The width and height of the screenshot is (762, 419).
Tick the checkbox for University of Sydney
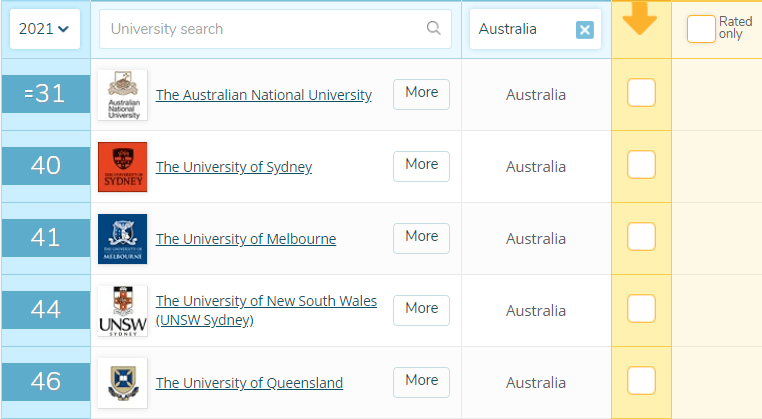click(641, 165)
